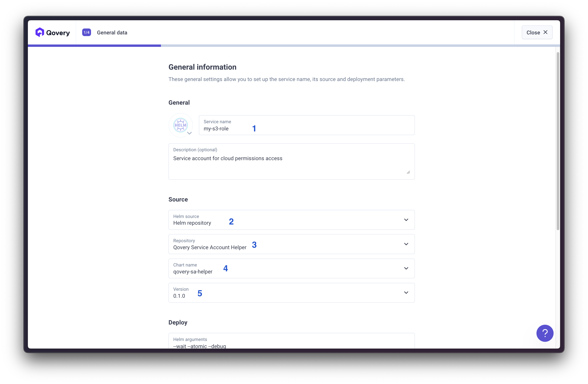Screen dimensions: 588x384
Task: Expand the Chart name dropdown
Action: point(406,268)
